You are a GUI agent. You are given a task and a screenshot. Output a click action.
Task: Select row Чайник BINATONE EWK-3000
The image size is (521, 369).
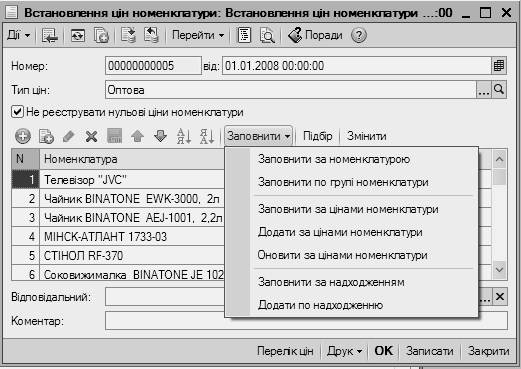(118, 199)
